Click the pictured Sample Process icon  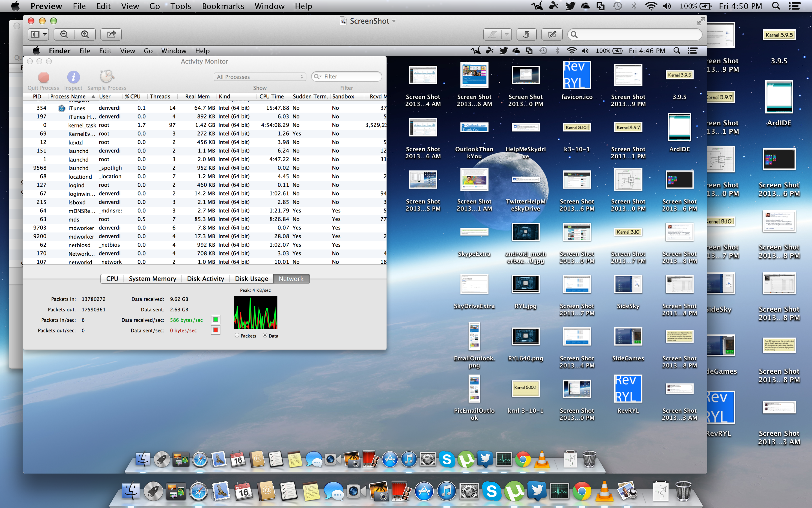coord(107,76)
